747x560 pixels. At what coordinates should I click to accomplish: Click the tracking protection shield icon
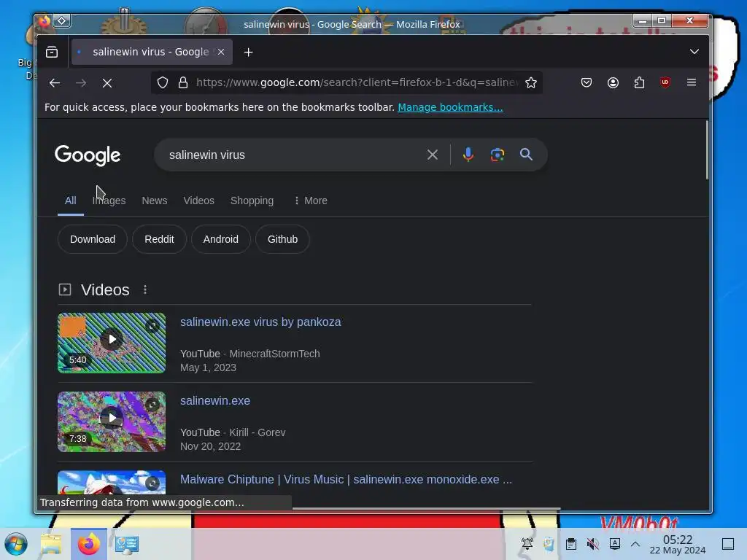(x=163, y=83)
